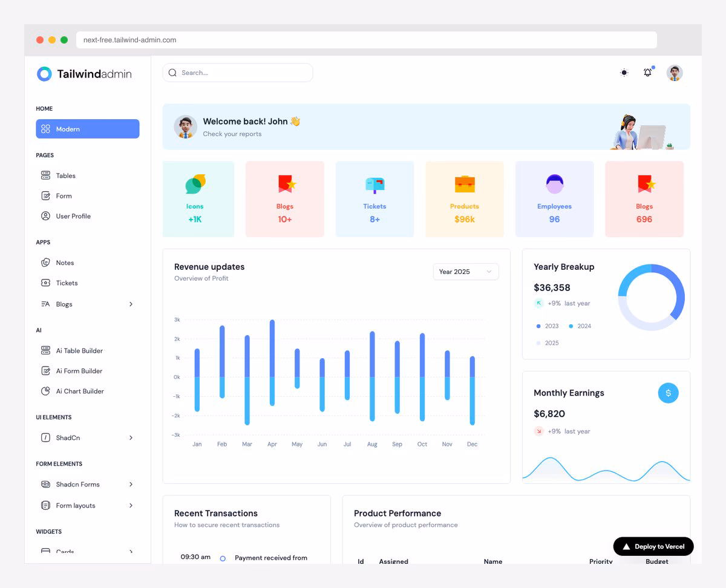Image resolution: width=726 pixels, height=588 pixels.
Task: Click the Shadcn Forms icon
Action: 45,484
